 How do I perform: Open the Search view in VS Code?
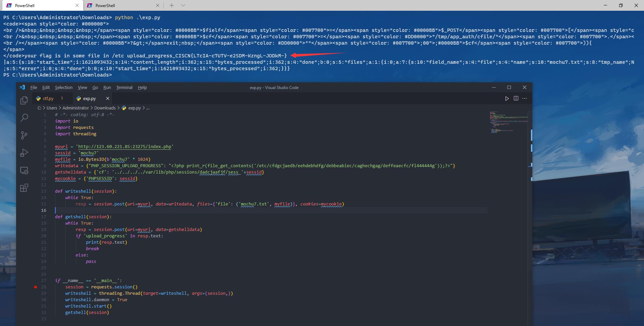[x=24, y=118]
